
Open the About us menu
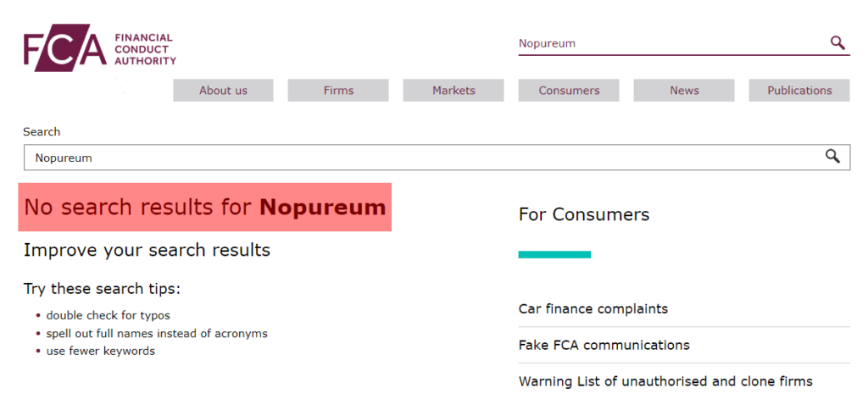(x=223, y=90)
